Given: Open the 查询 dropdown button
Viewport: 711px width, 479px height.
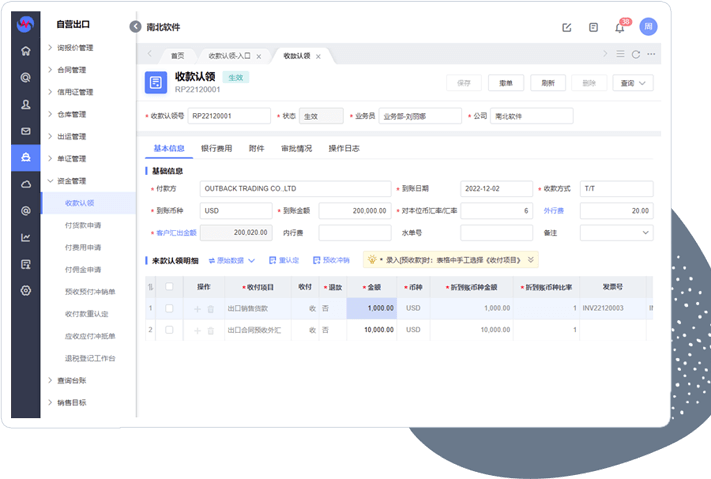Looking at the screenshot, I should pos(632,84).
